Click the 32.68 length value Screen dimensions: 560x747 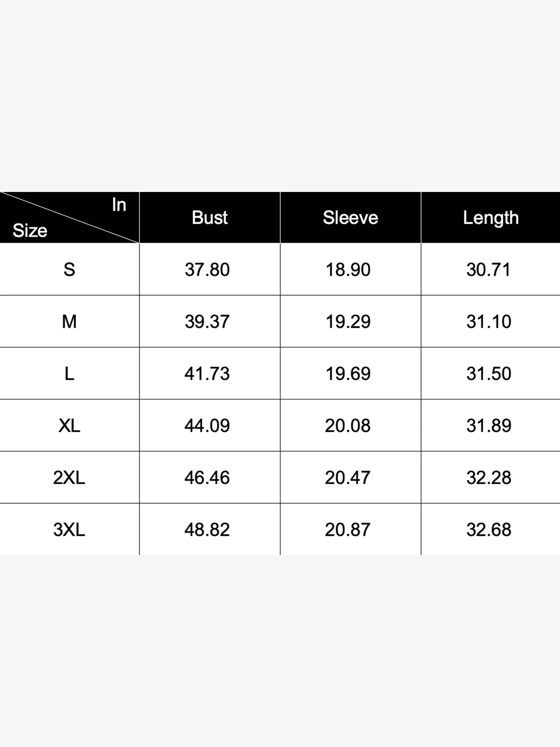tap(489, 529)
